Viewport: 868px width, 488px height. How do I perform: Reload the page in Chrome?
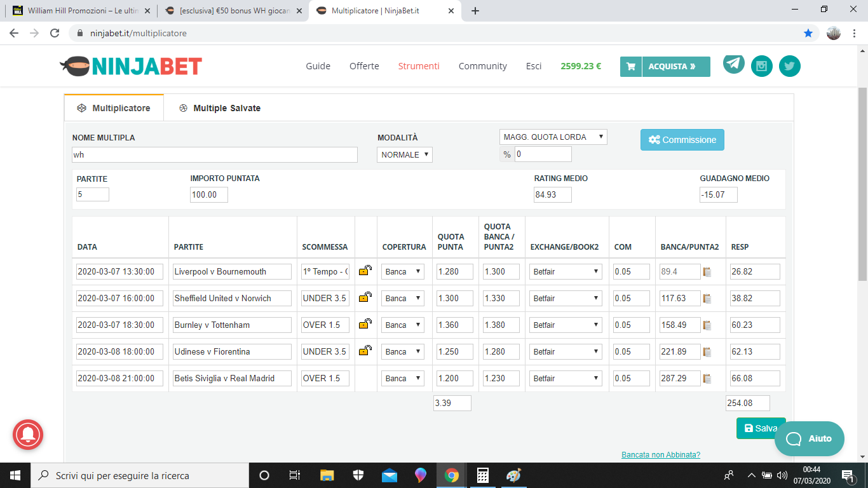click(55, 33)
